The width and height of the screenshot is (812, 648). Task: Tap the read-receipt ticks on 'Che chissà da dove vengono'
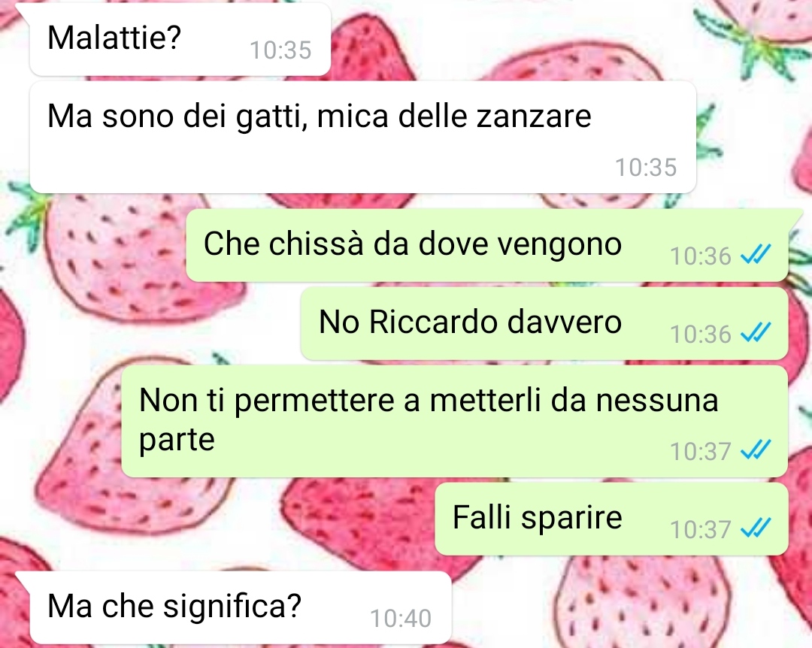756,254
